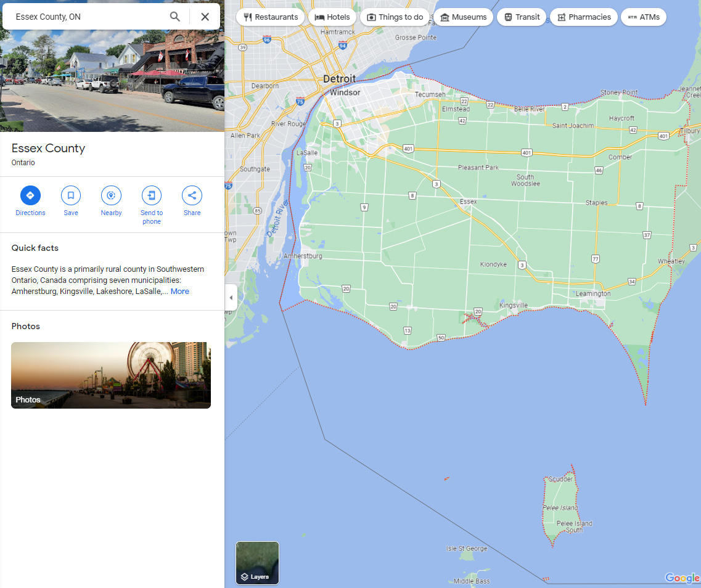Click Belle River label on map
701x588 pixels.
pos(529,108)
